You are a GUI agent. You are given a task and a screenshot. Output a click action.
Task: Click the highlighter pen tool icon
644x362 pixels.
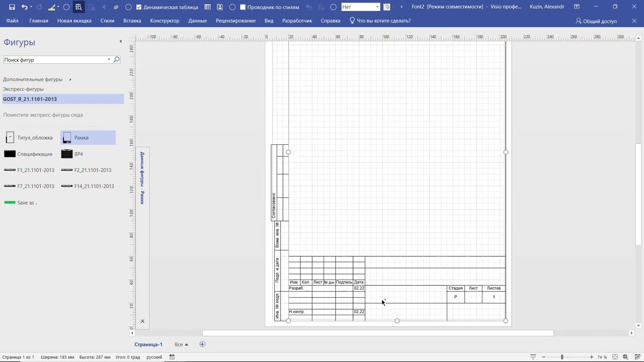click(51, 7)
